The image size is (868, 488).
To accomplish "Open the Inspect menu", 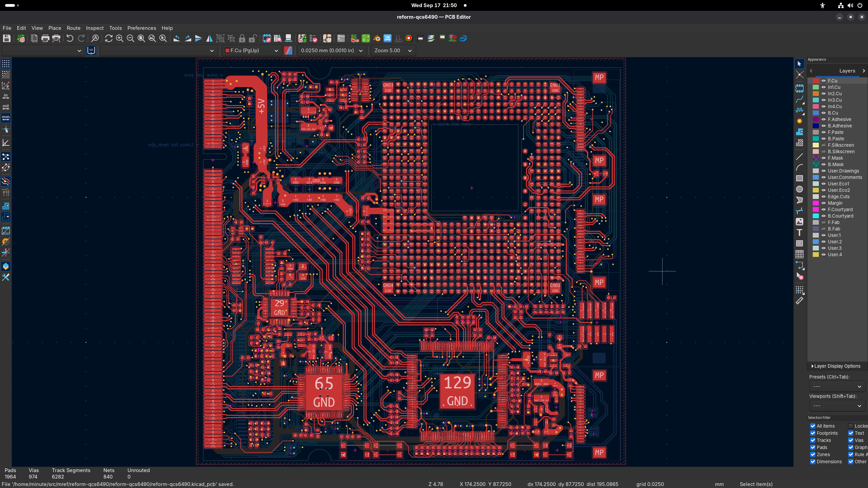I will pyautogui.click(x=95, y=28).
